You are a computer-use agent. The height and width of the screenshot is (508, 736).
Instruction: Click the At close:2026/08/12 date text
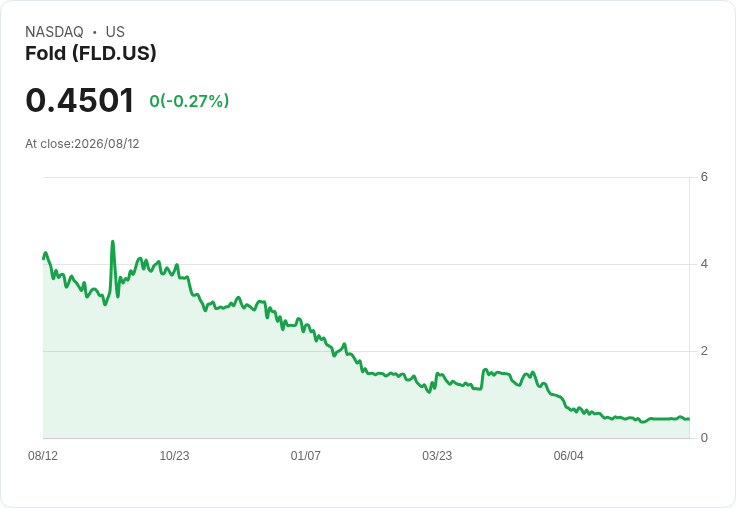(82, 144)
